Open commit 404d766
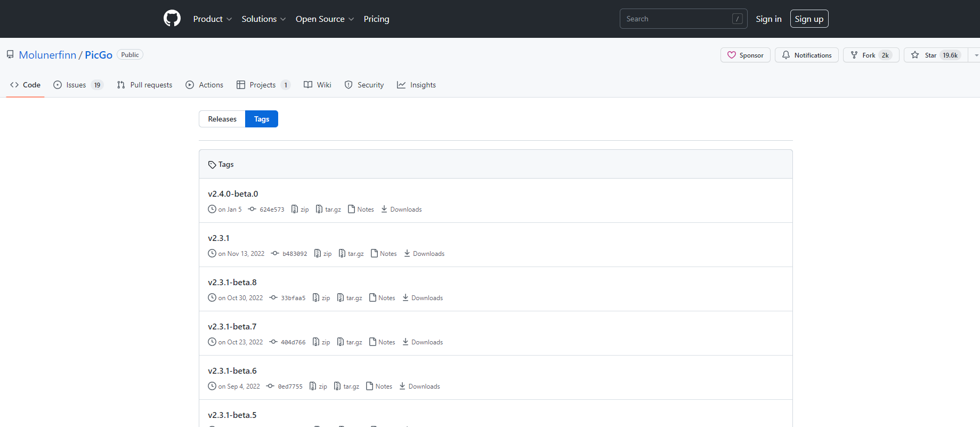The image size is (980, 427). [288, 342]
